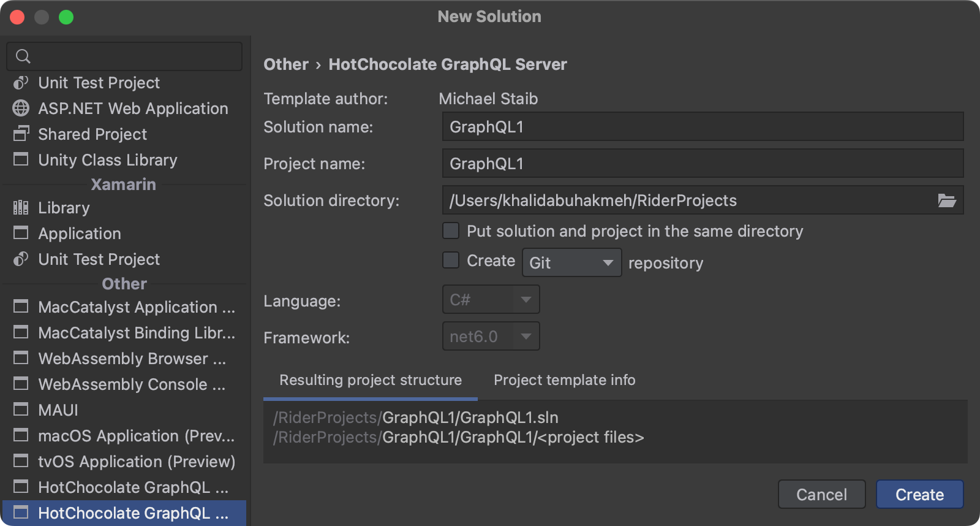Click the macOS Application (Preview) icon
Image resolution: width=980 pixels, height=526 pixels.
point(21,435)
